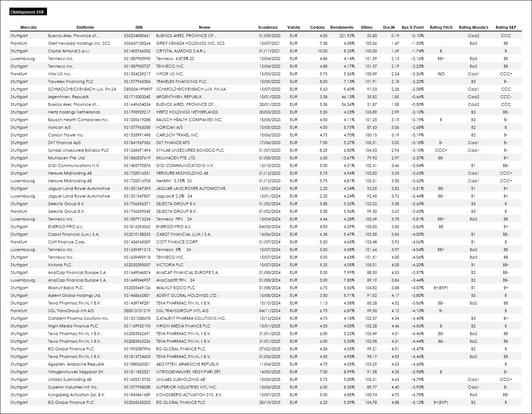Select emittente cell Walnut Bidco PLC
The width and height of the screenshot is (532, 414).
coord(66,288)
